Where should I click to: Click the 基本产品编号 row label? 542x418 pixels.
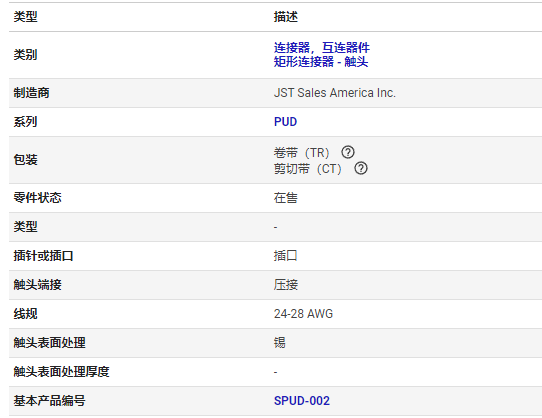click(x=49, y=401)
